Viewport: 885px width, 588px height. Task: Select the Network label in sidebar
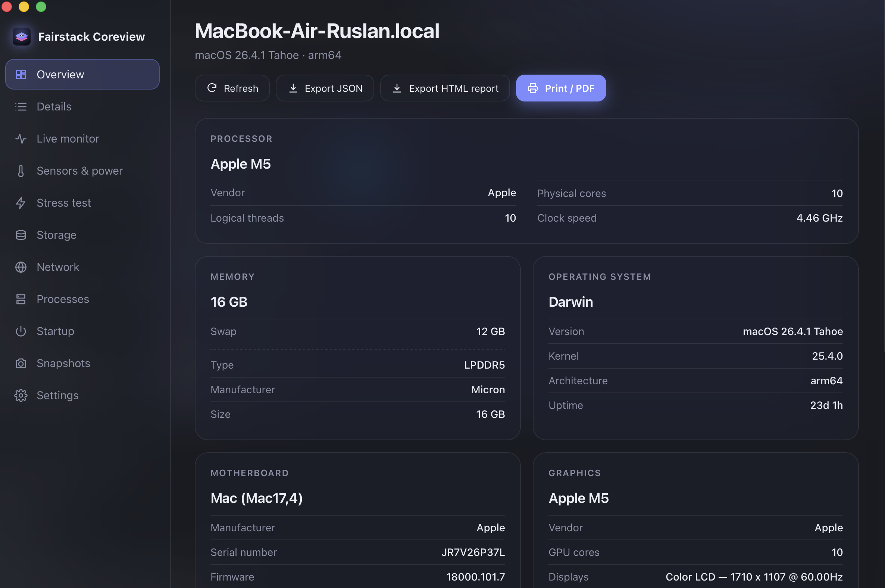tap(58, 267)
